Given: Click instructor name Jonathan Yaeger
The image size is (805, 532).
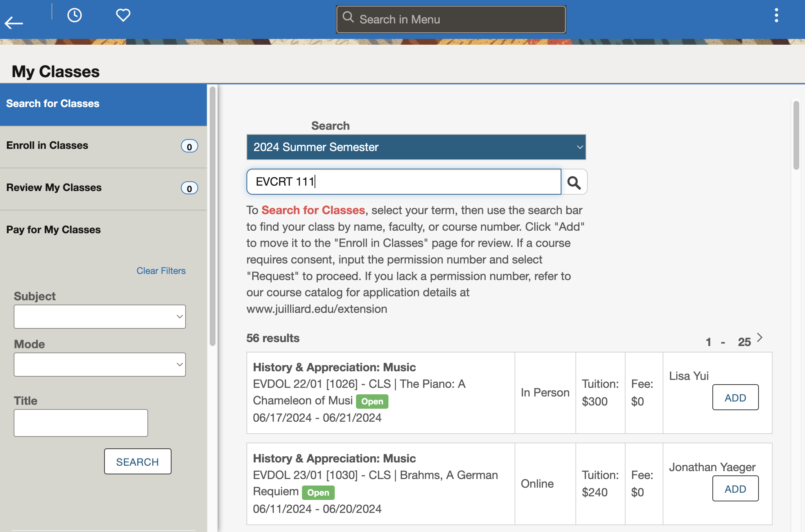Looking at the screenshot, I should [x=712, y=467].
